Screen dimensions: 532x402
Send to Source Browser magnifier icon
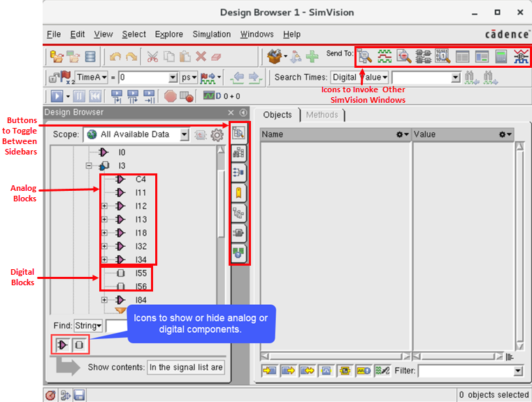point(404,57)
